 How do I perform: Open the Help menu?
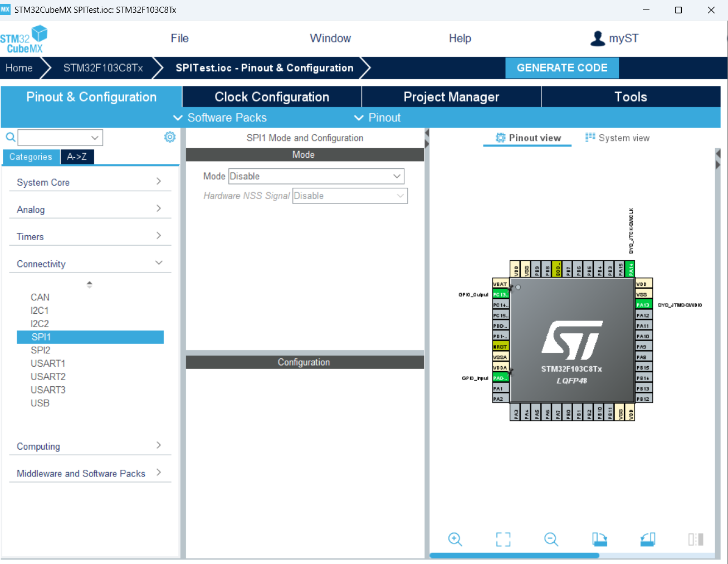[x=460, y=38]
